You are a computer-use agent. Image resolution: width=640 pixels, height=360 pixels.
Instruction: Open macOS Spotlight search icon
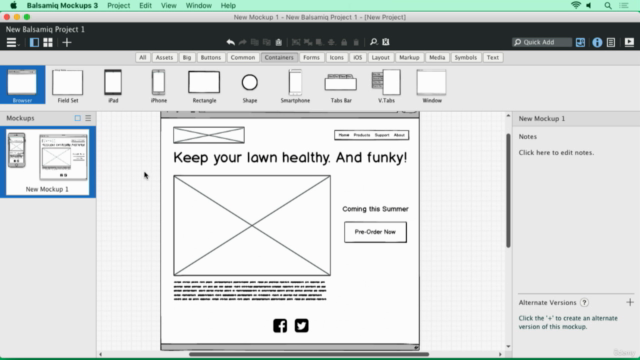click(x=608, y=5)
